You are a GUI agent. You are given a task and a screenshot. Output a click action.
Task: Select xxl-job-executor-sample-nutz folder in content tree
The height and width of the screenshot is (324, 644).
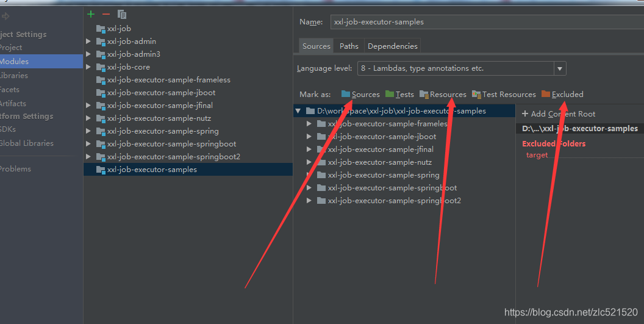point(379,162)
